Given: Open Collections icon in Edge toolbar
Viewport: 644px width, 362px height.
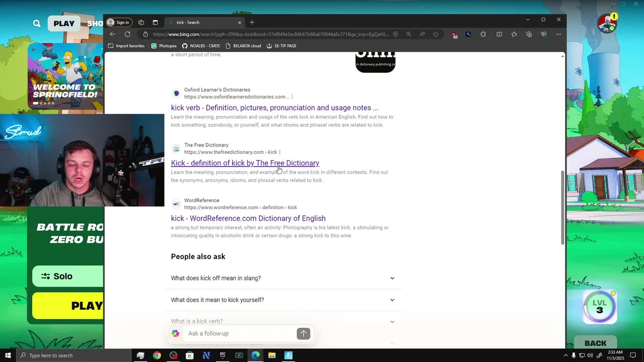Looking at the screenshot, I should [529, 34].
